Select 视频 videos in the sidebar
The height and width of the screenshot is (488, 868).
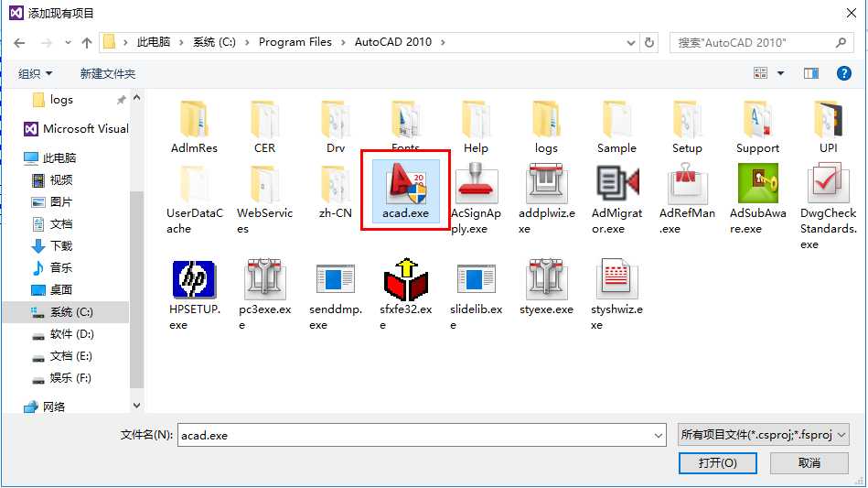point(52,180)
